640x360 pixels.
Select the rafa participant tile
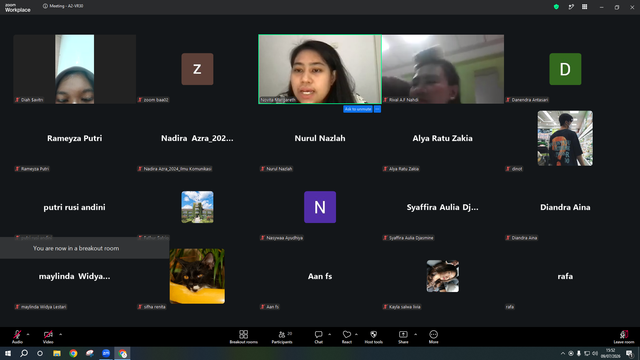pyautogui.click(x=565, y=276)
